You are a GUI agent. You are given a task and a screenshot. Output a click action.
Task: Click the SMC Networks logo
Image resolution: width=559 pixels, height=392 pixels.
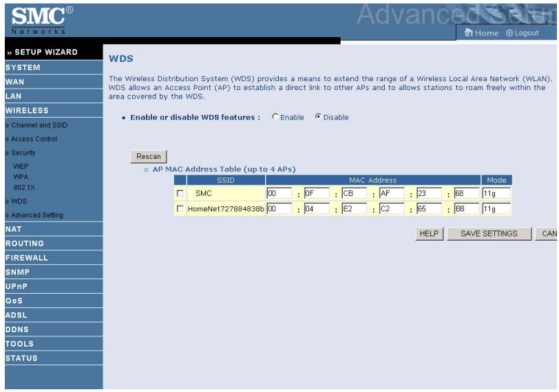click(42, 21)
